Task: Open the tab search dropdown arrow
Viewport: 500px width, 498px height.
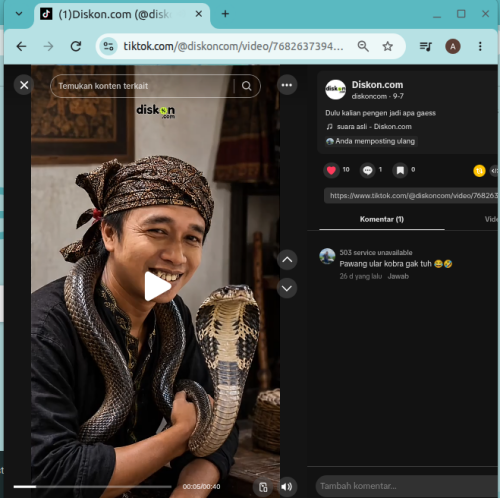Action: [x=19, y=14]
